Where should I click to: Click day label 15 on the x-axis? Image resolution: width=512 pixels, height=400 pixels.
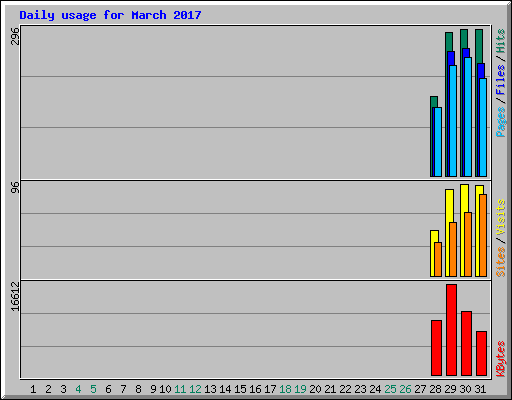click(240, 389)
